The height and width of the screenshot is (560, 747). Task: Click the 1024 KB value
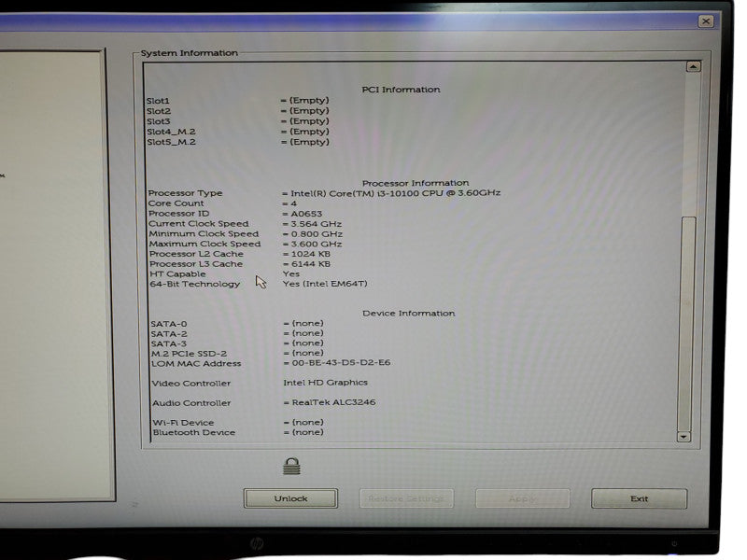[x=311, y=254]
